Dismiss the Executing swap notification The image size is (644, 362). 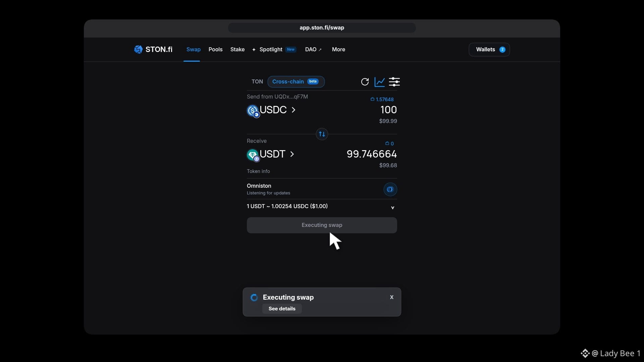[392, 297]
